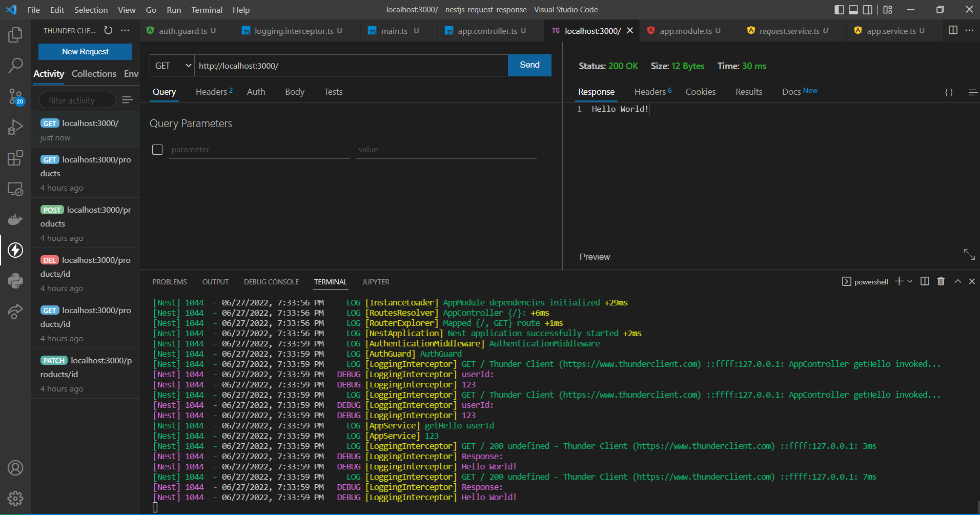Open the response Headers tab
This screenshot has height=515, width=980.
click(x=652, y=92)
